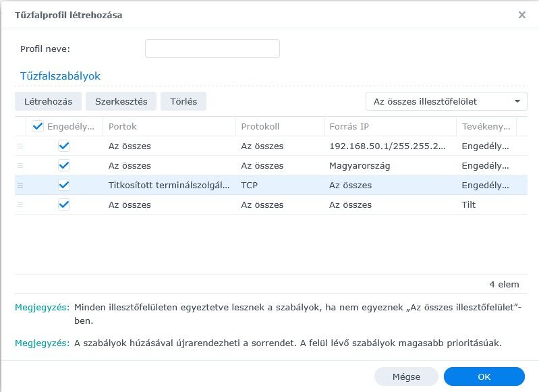Select the Titkosított terminálszolgál... port cell
This screenshot has height=392, width=539.
click(169, 186)
